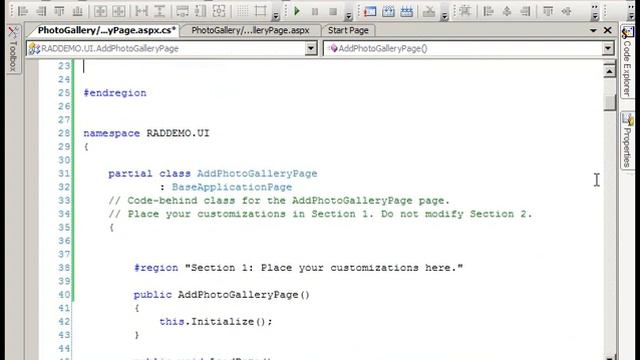
Task: Click the Align Tops toolbar icon
Action: [60, 11]
